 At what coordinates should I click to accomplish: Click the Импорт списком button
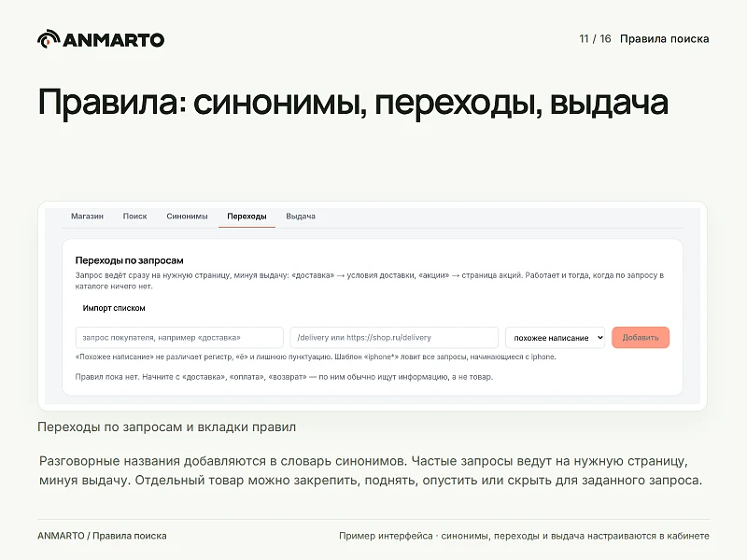pyautogui.click(x=114, y=308)
